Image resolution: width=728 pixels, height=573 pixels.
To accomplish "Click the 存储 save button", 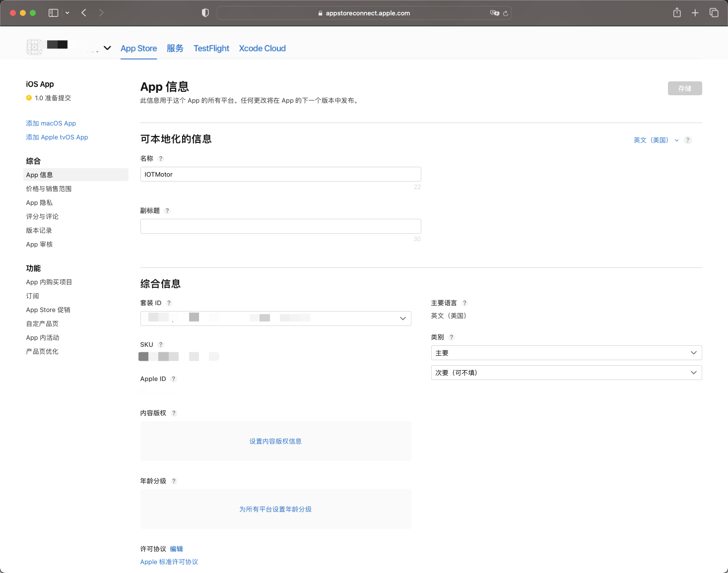I will pos(685,88).
